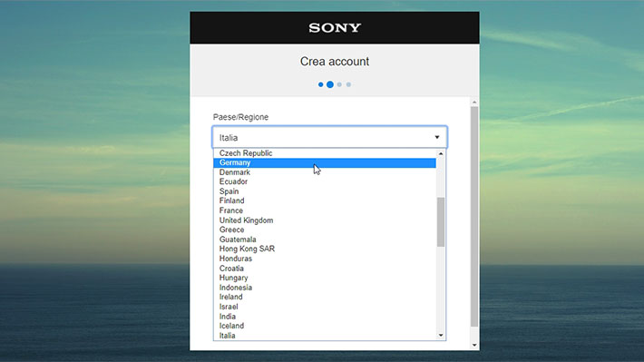Click the third step progress dot

point(339,84)
